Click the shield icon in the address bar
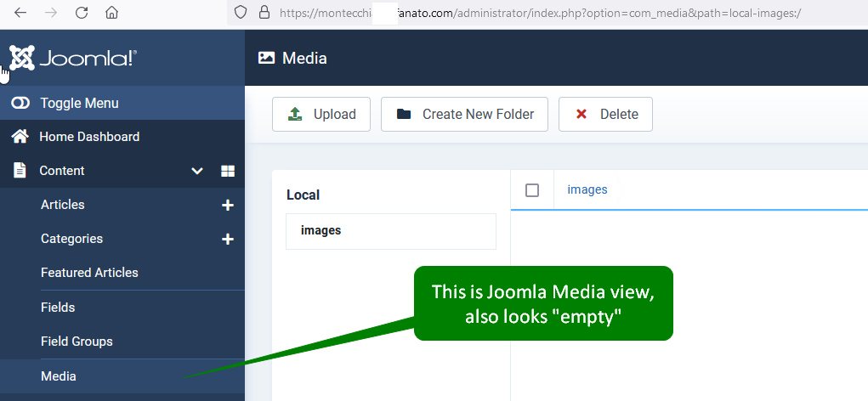This screenshot has width=868, height=401. tap(241, 13)
